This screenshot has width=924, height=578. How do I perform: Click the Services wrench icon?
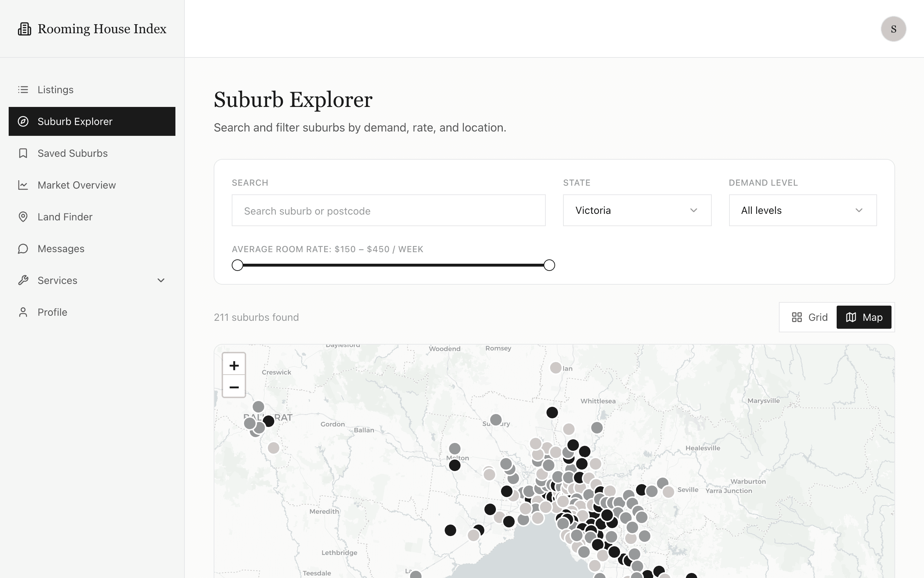coord(23,280)
